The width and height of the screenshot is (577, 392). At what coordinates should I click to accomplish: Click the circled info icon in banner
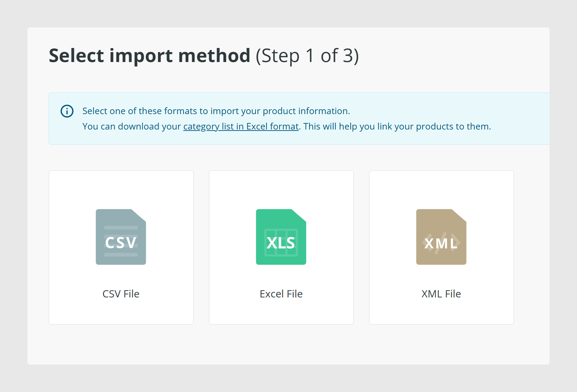click(x=67, y=111)
